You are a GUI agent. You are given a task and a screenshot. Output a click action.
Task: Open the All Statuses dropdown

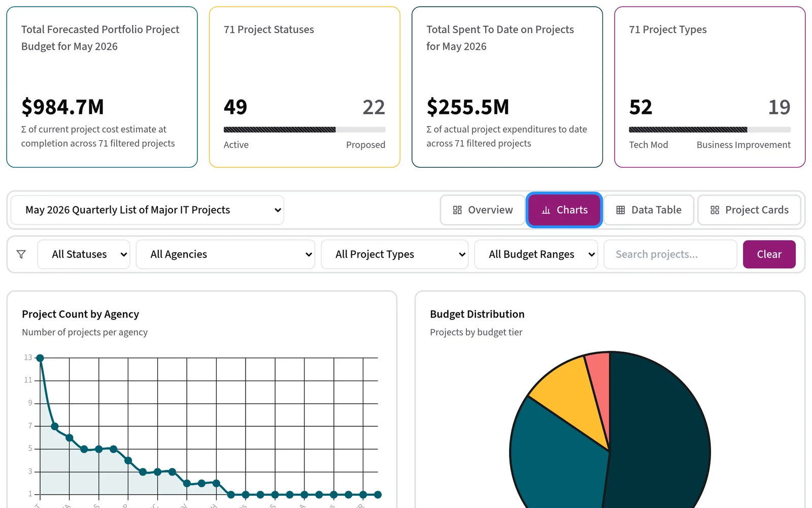click(84, 255)
